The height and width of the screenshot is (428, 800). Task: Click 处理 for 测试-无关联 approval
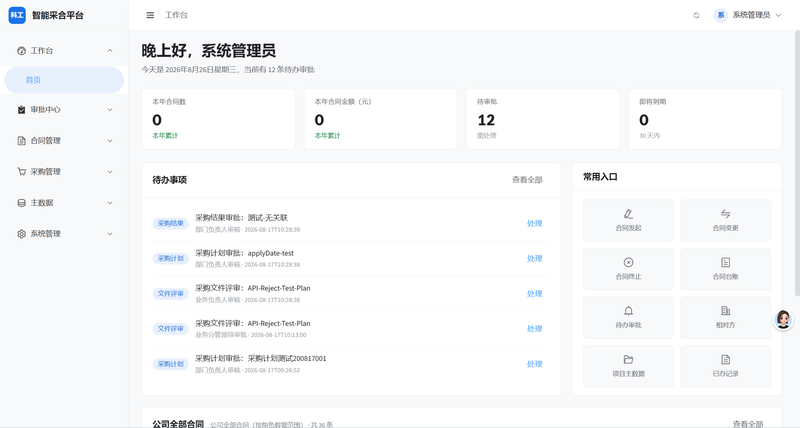[534, 223]
